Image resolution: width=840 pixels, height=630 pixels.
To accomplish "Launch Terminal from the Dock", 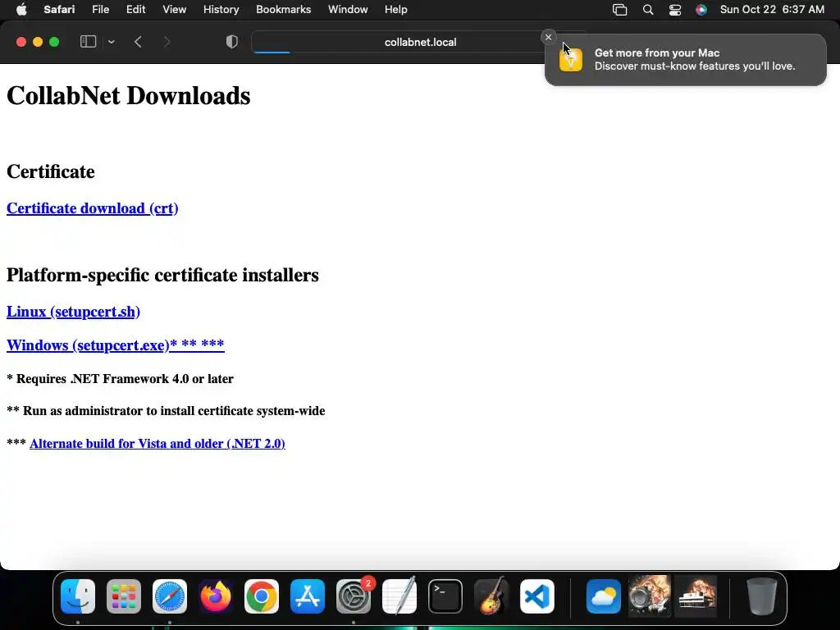I will pos(445,596).
